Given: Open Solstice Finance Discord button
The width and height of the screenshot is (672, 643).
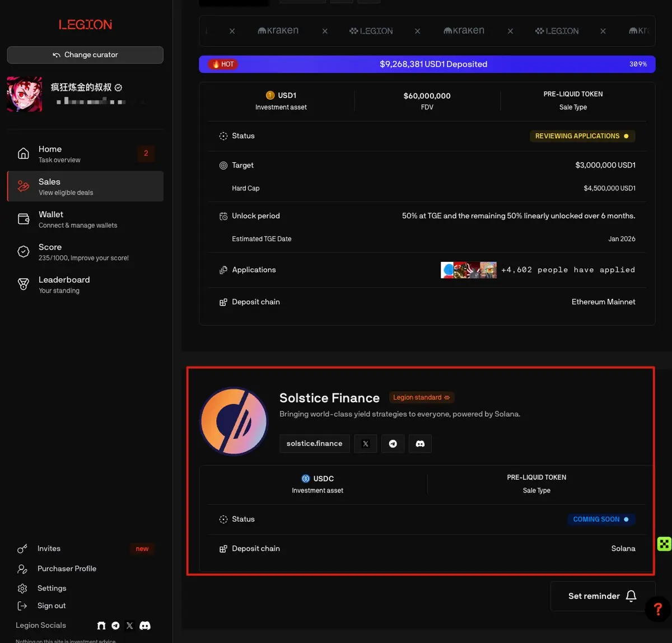Looking at the screenshot, I should click(x=420, y=444).
